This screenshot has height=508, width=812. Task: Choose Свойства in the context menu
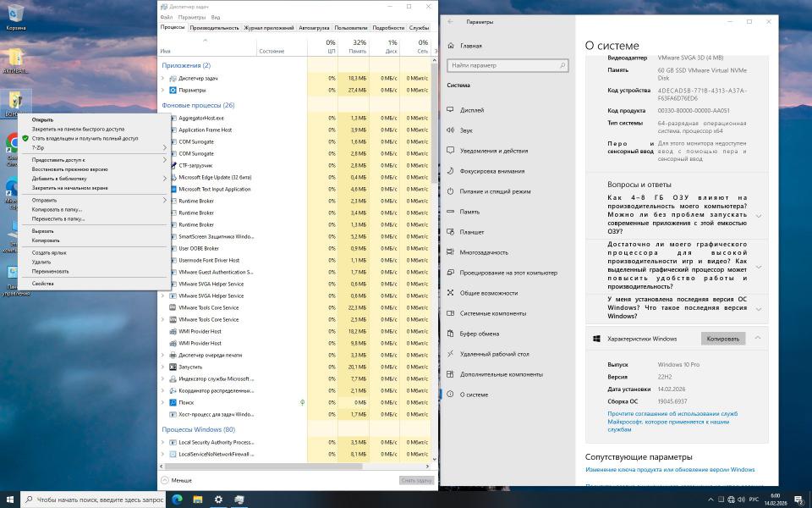click(x=43, y=284)
